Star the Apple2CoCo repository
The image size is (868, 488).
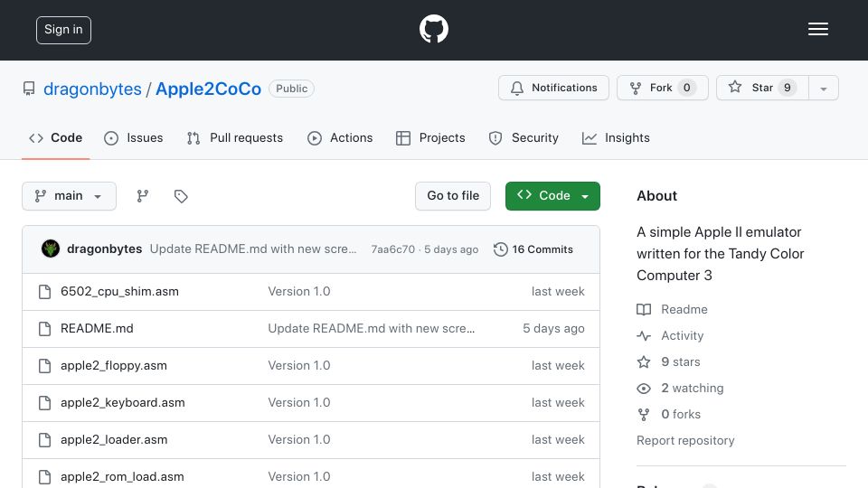tap(762, 88)
